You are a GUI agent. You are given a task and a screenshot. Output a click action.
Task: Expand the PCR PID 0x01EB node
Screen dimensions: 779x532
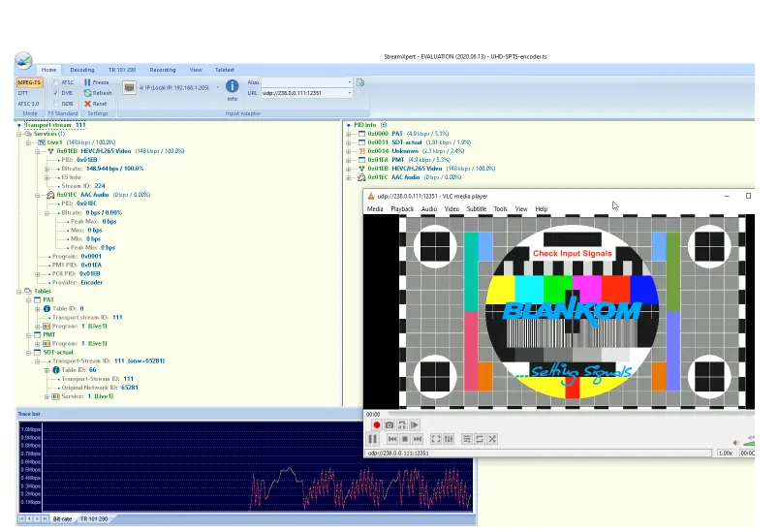pos(38,273)
